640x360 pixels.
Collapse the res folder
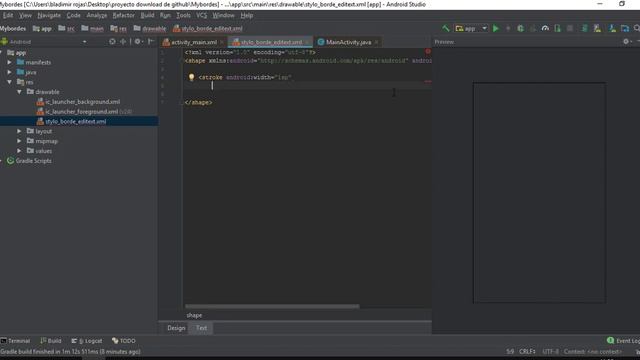(9, 82)
